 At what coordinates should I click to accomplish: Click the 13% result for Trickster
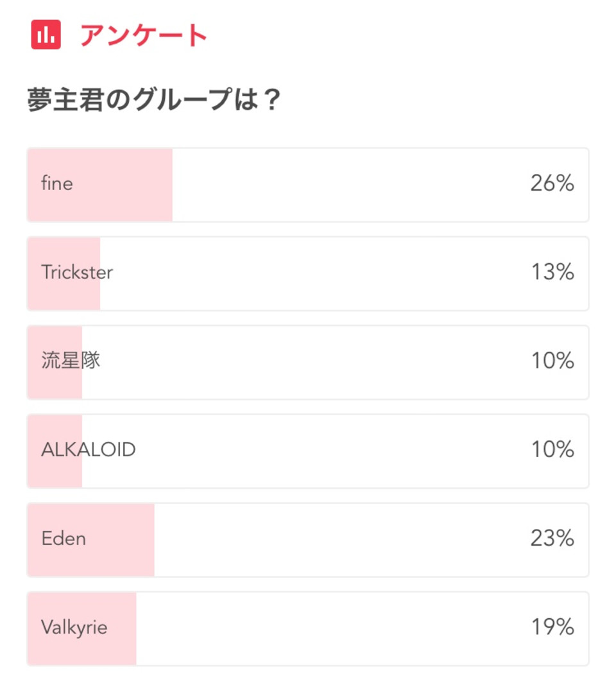pos(553,272)
